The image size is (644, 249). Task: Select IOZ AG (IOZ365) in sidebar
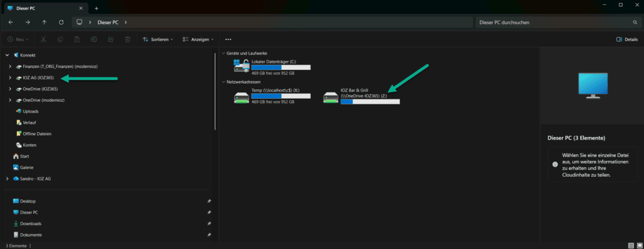[x=35, y=78]
